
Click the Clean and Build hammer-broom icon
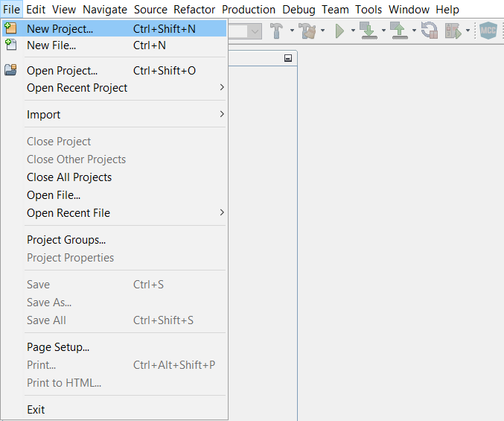[307, 31]
